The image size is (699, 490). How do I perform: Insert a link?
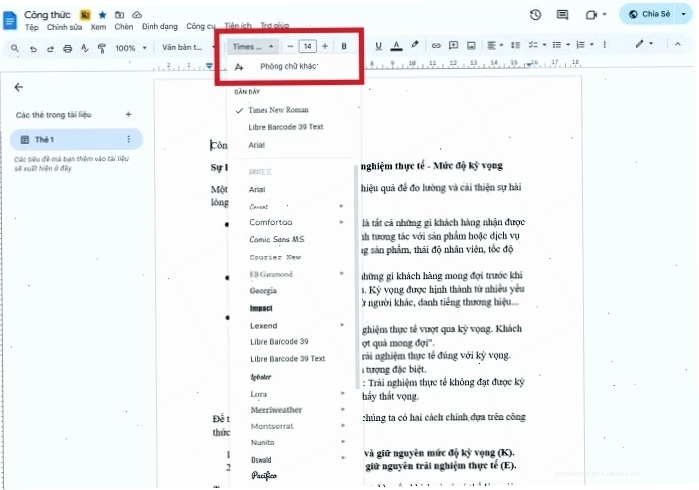[x=436, y=45]
